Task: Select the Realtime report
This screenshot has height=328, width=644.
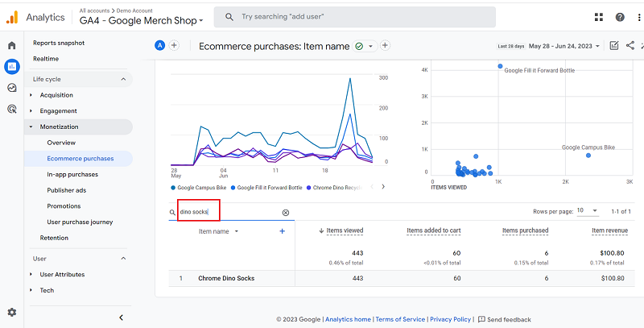Action: pyautogui.click(x=45, y=59)
